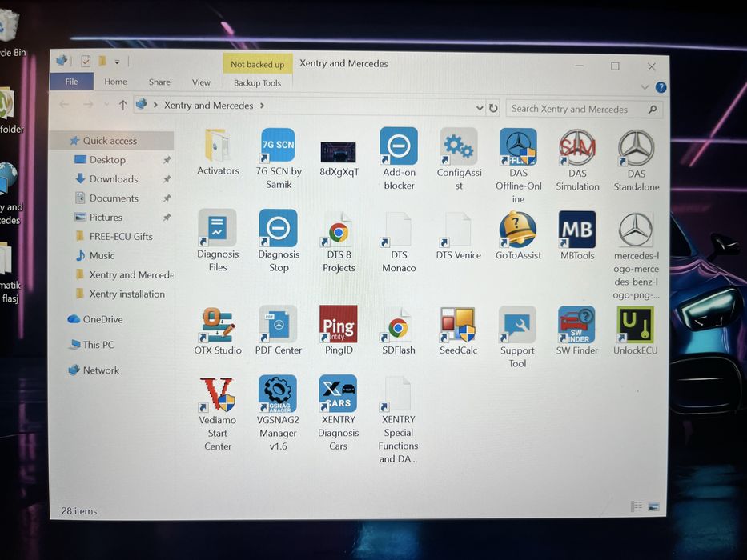Open SDFlash Chrome shortcut
Image resolution: width=747 pixels, height=560 pixels.
399,331
